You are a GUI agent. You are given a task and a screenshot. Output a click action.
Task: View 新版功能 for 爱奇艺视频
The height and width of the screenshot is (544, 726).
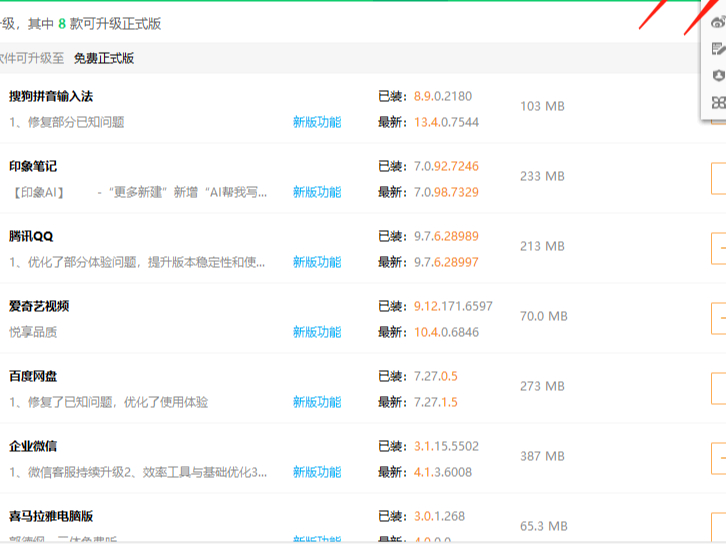coord(317,332)
